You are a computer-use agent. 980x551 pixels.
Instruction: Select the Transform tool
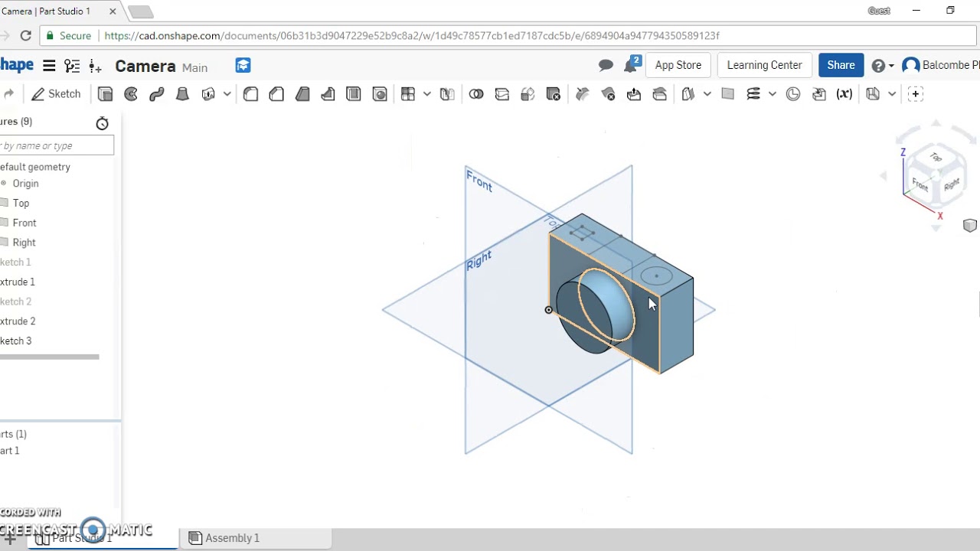click(x=528, y=94)
